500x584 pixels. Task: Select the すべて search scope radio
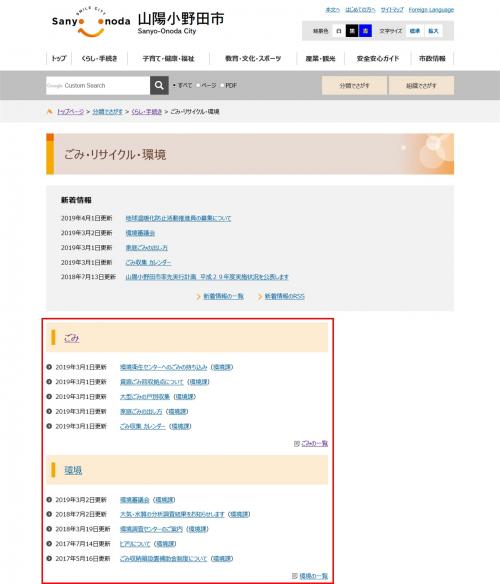click(174, 85)
